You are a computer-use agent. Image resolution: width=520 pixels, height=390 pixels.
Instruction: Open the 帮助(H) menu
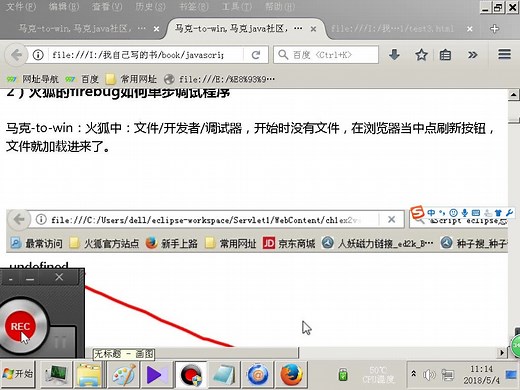[280, 7]
